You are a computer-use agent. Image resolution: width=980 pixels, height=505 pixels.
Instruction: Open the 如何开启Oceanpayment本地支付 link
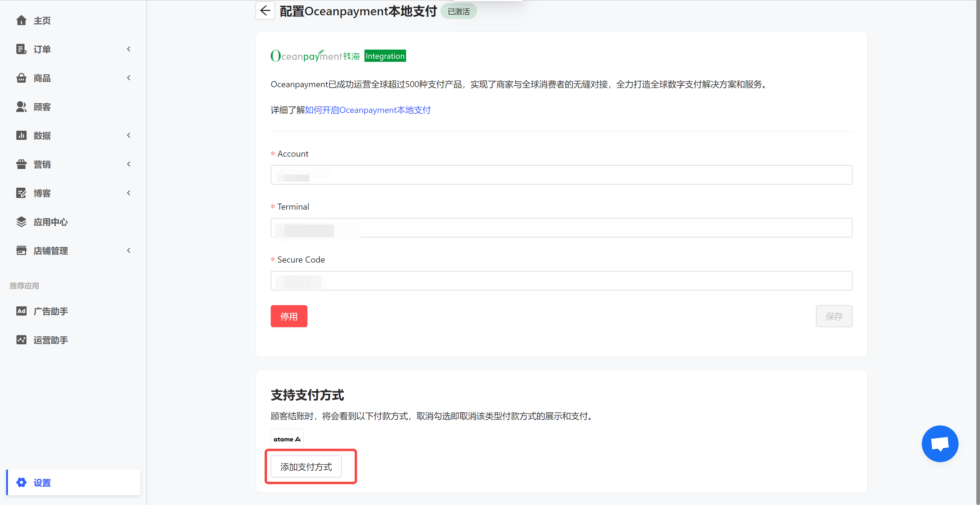(x=367, y=110)
